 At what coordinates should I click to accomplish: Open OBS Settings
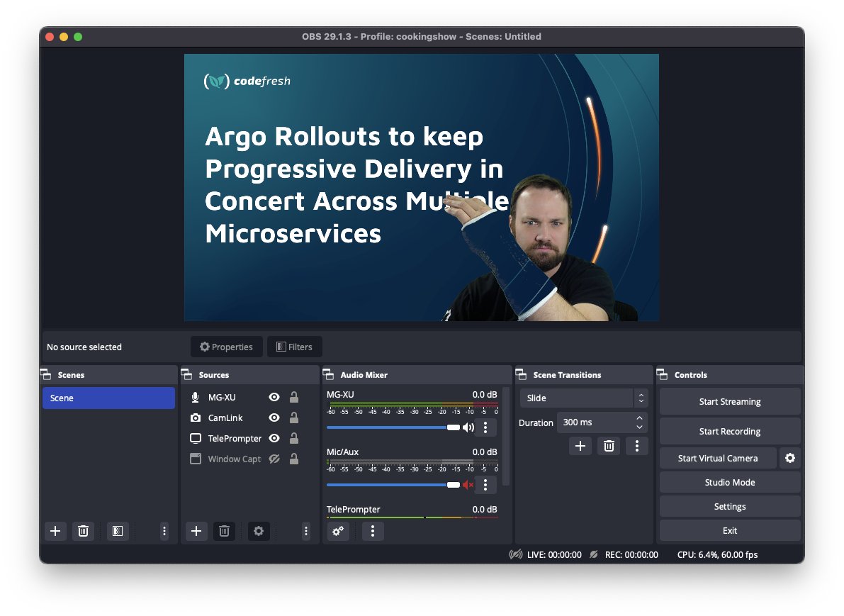(x=730, y=507)
